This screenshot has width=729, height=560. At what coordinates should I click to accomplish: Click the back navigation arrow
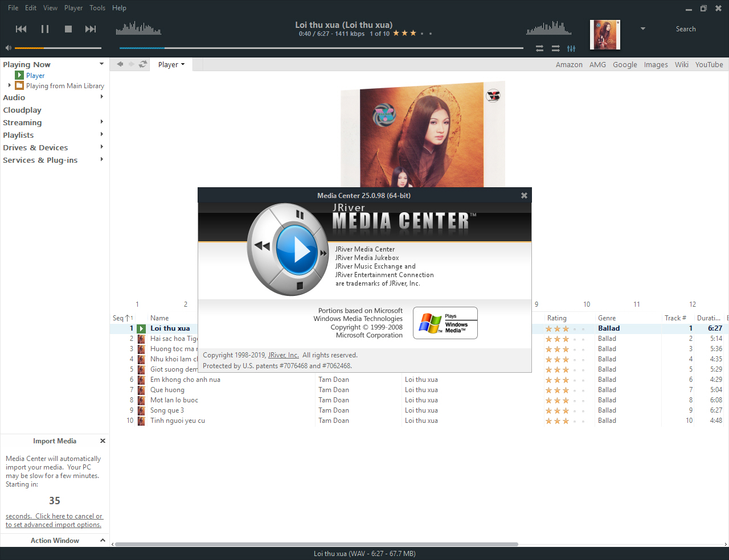coord(120,64)
